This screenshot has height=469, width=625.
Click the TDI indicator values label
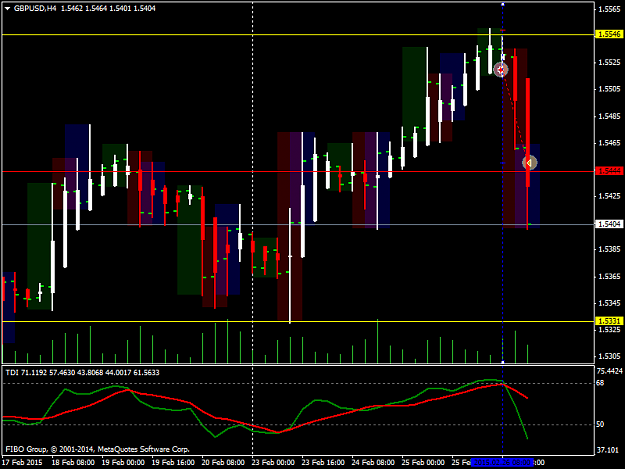(83, 373)
